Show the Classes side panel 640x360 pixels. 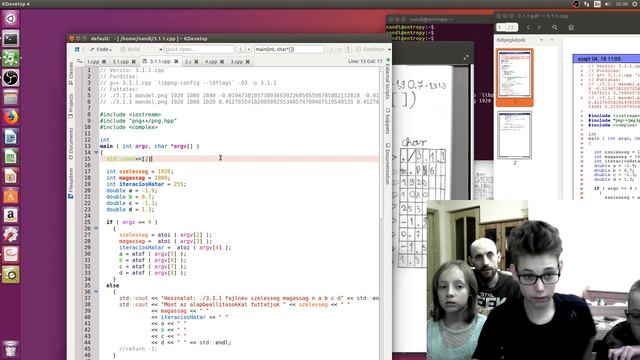[71, 73]
